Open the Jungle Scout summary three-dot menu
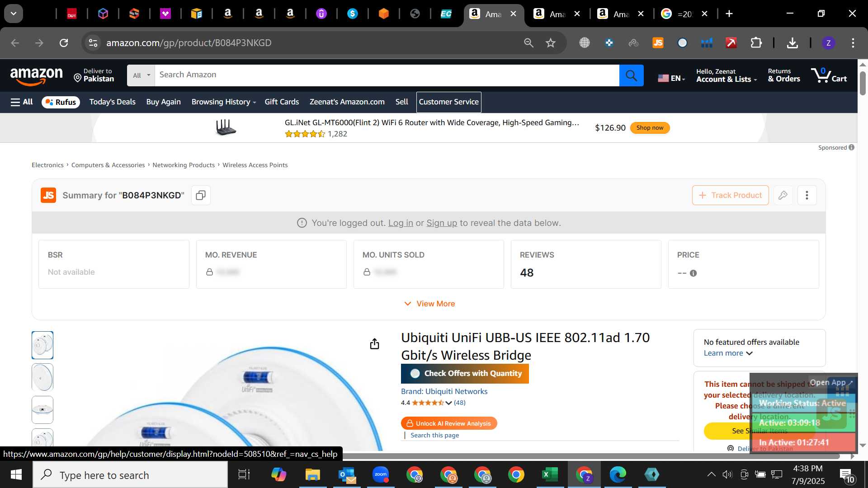 tap(807, 195)
